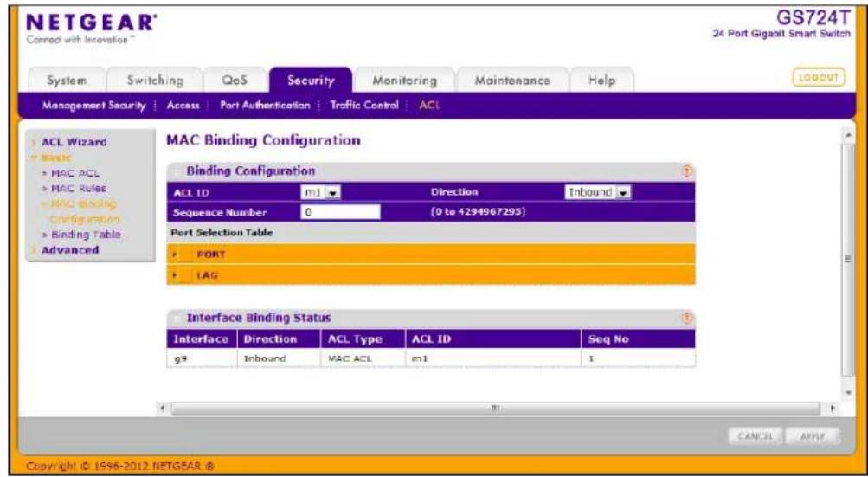
Task: Focus the Sequence Number input field
Action: (x=340, y=212)
